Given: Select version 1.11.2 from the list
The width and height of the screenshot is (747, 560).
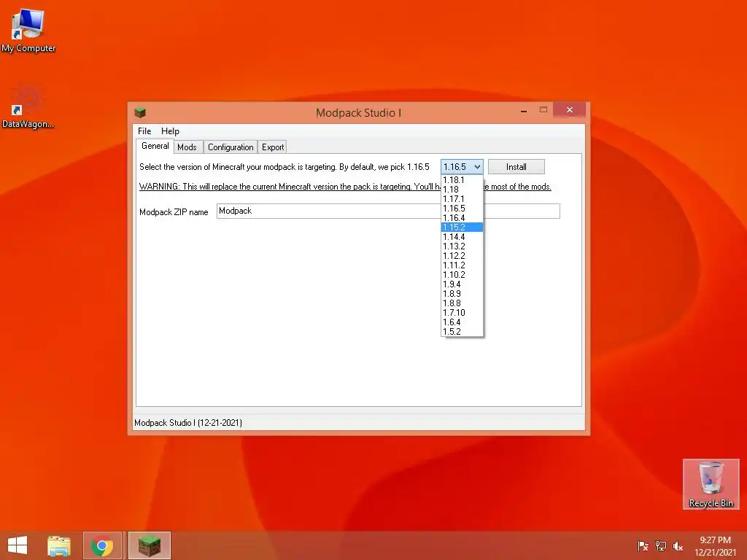Looking at the screenshot, I should coord(462,265).
